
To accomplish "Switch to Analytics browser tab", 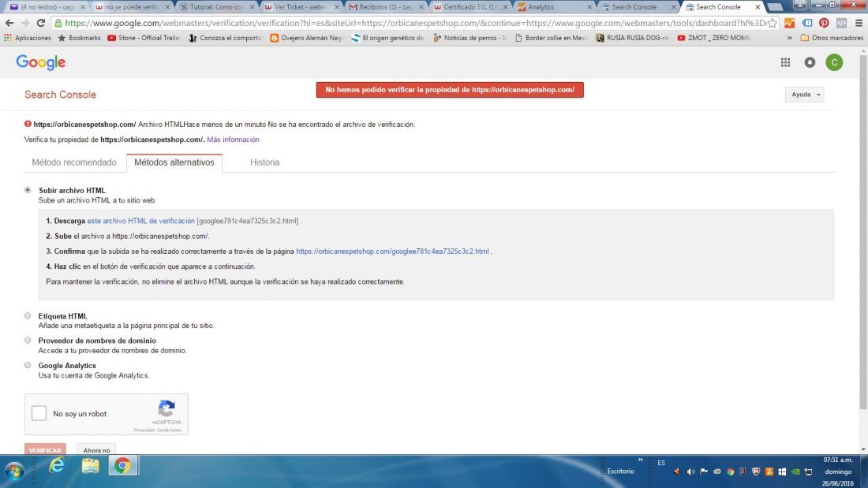I will (x=555, y=7).
